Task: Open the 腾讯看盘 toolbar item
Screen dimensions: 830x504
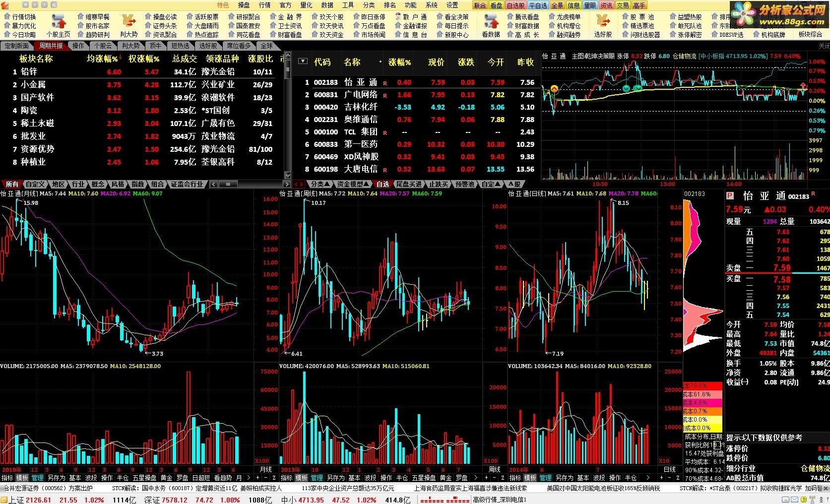Action: [522, 16]
